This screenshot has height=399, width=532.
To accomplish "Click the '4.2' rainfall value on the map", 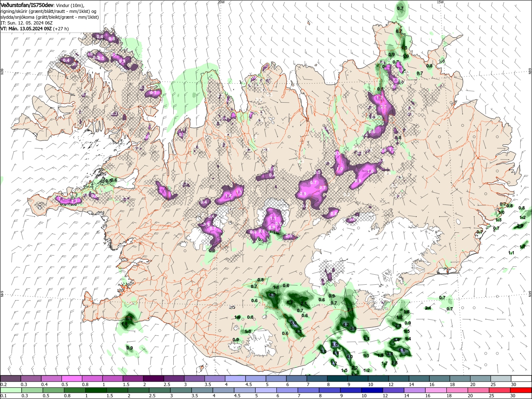I will tap(345, 325).
